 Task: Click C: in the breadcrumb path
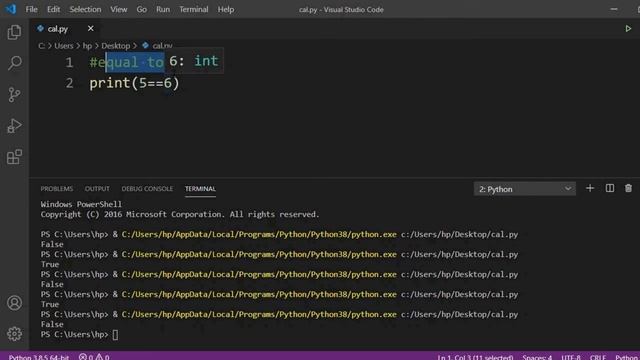[x=42, y=46]
